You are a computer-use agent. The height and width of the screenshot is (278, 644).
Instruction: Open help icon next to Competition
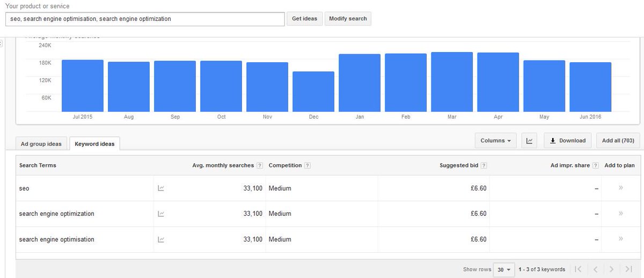pyautogui.click(x=308, y=166)
